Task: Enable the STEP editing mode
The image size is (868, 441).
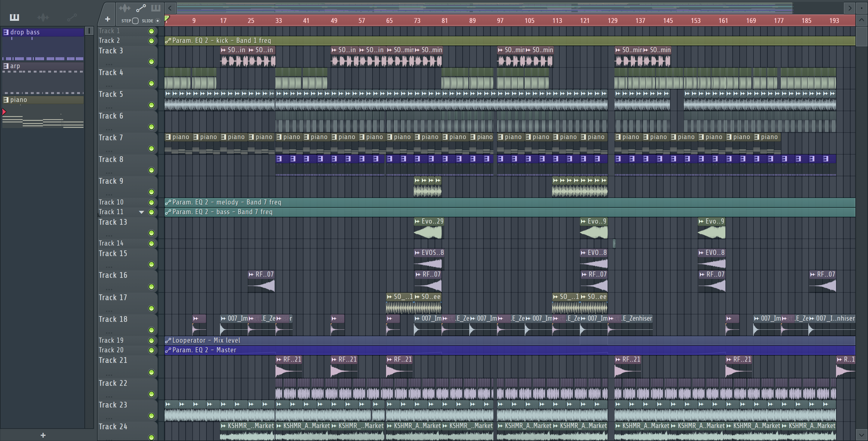Action: click(135, 21)
